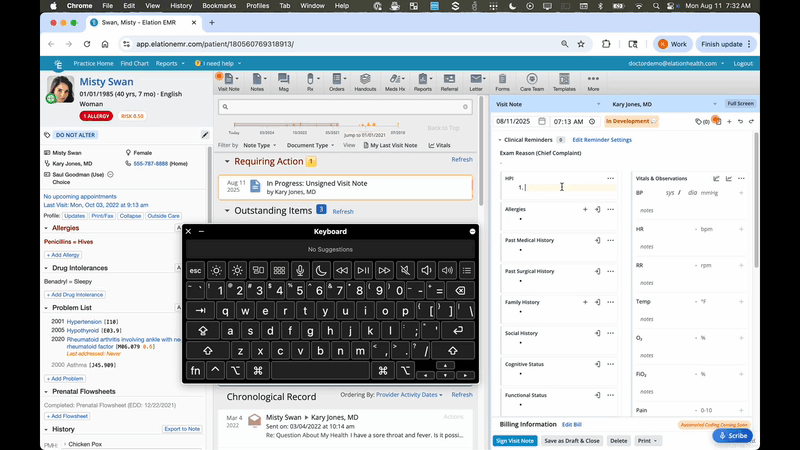Open the Kary Jones, MD provider dropdown
Image resolution: width=800 pixels, height=450 pixels.
coord(664,104)
